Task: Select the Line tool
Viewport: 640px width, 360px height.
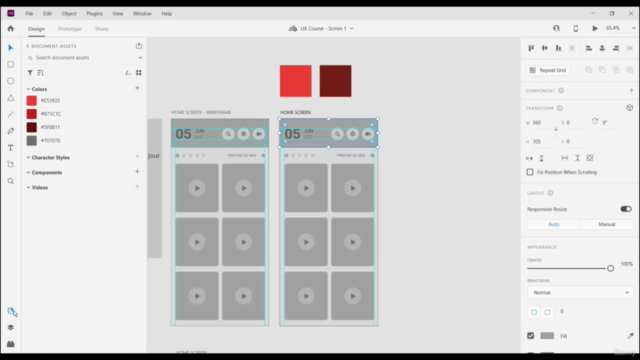Action: point(11,114)
